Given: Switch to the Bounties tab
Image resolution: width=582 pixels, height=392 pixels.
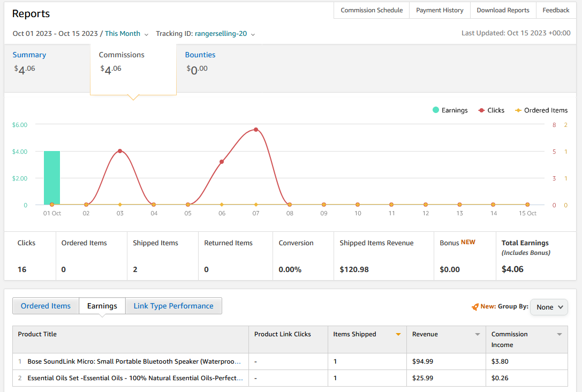Looking at the screenshot, I should click(x=200, y=55).
